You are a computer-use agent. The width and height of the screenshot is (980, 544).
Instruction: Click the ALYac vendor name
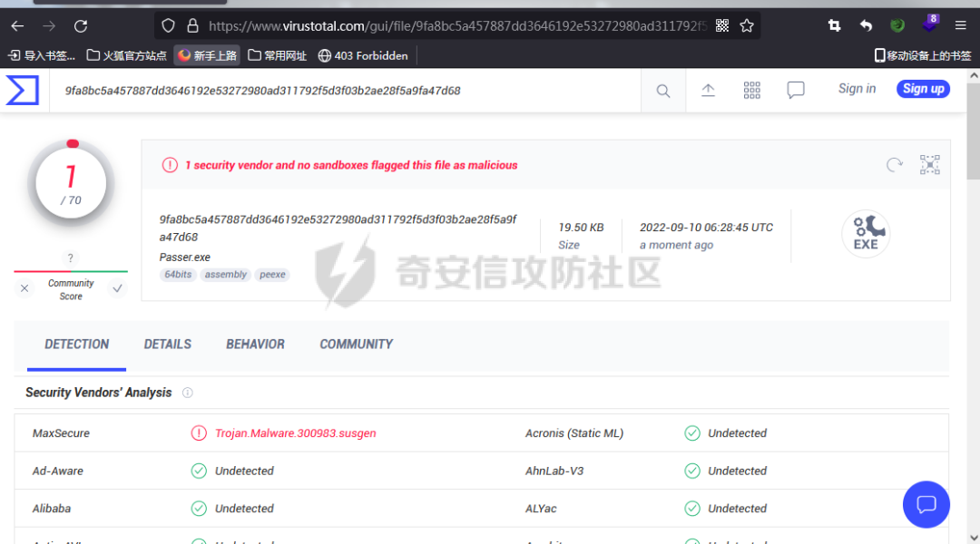541,509
